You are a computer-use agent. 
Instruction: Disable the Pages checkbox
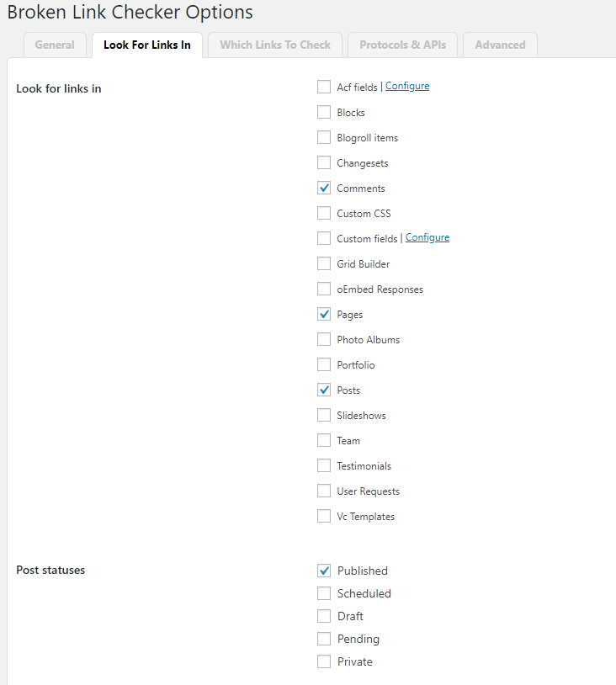click(x=324, y=314)
